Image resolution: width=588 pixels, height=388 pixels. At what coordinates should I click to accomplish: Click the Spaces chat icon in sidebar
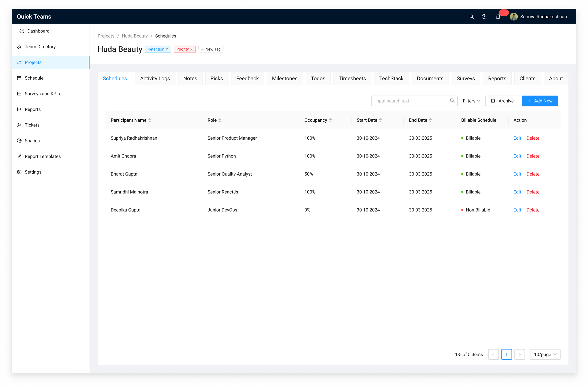19,141
